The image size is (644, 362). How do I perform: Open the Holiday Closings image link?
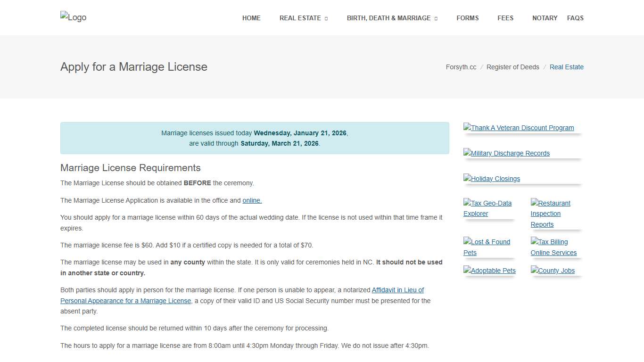coord(492,179)
